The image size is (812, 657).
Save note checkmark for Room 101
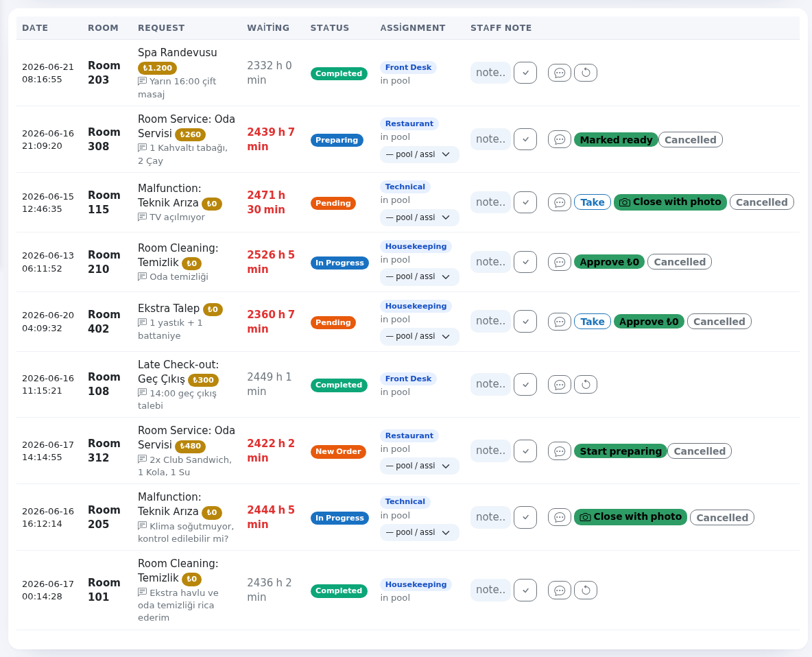click(x=525, y=590)
